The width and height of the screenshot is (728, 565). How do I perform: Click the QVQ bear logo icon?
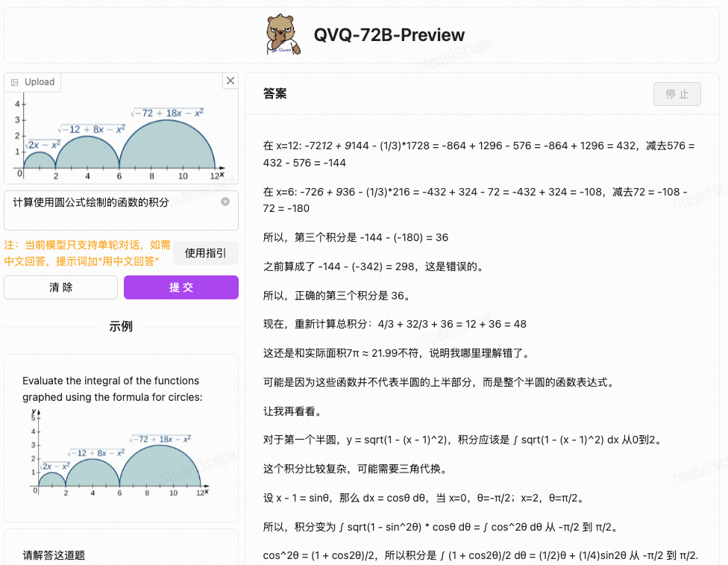[x=283, y=35]
